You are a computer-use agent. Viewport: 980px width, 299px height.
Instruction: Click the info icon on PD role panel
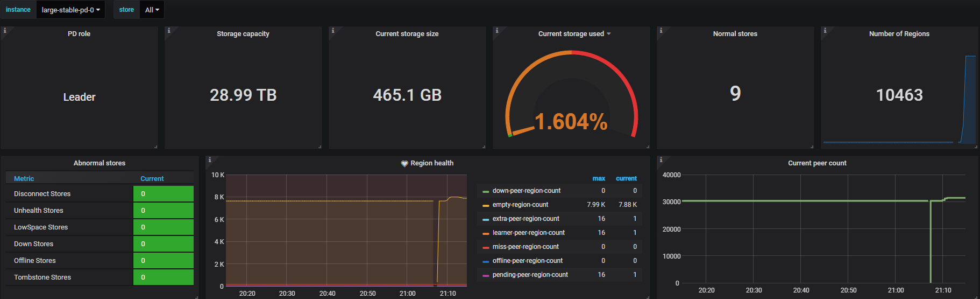click(x=5, y=31)
